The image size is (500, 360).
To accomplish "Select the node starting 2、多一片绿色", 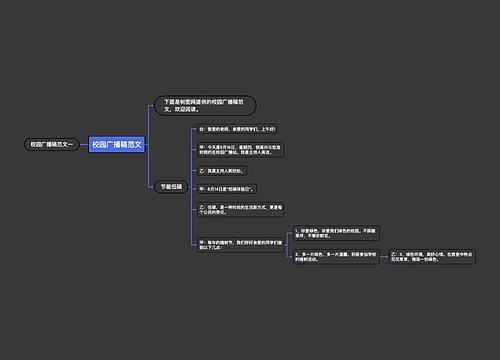I will point(336,257).
